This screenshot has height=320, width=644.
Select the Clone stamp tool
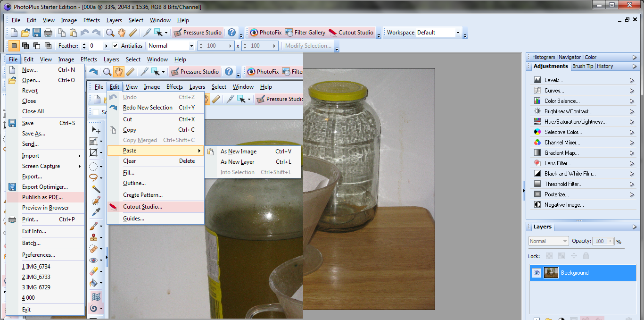click(x=94, y=237)
